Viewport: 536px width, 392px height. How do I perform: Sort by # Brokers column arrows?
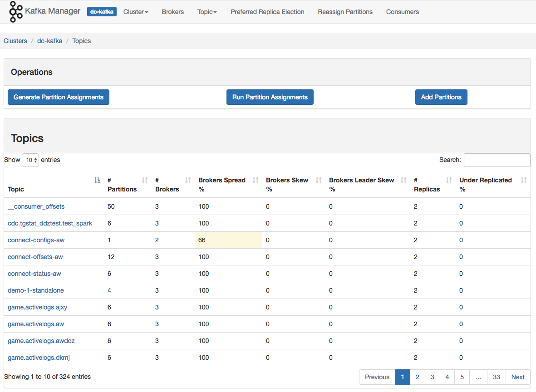[188, 181]
